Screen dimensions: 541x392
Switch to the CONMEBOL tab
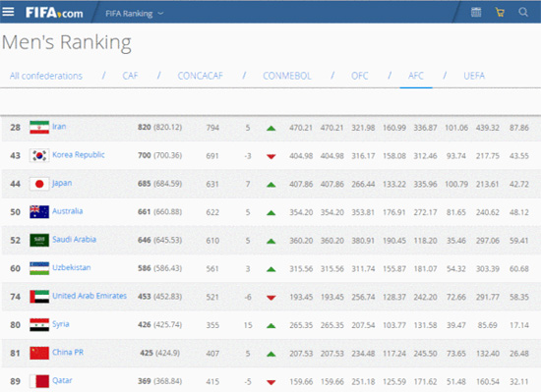(287, 76)
